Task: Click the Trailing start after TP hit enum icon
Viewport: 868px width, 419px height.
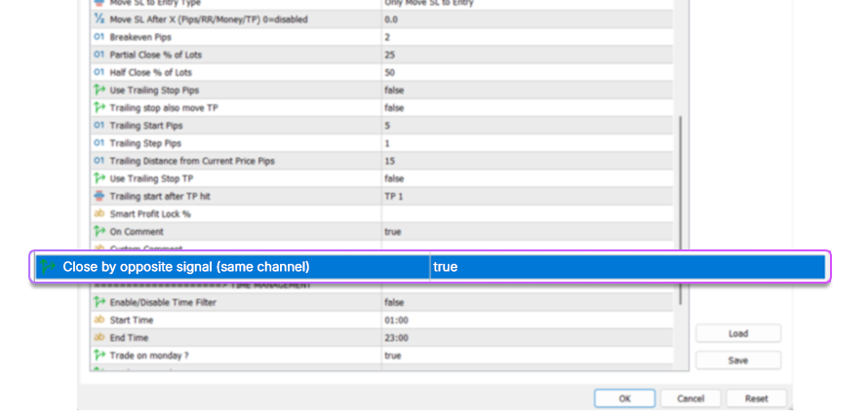Action: pos(99,196)
